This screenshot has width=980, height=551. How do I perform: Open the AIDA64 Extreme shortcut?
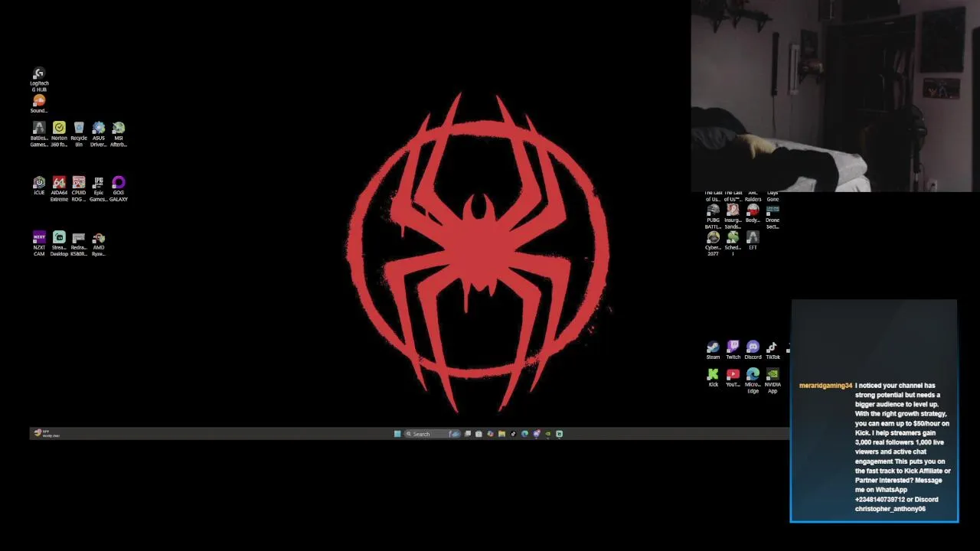pos(59,189)
